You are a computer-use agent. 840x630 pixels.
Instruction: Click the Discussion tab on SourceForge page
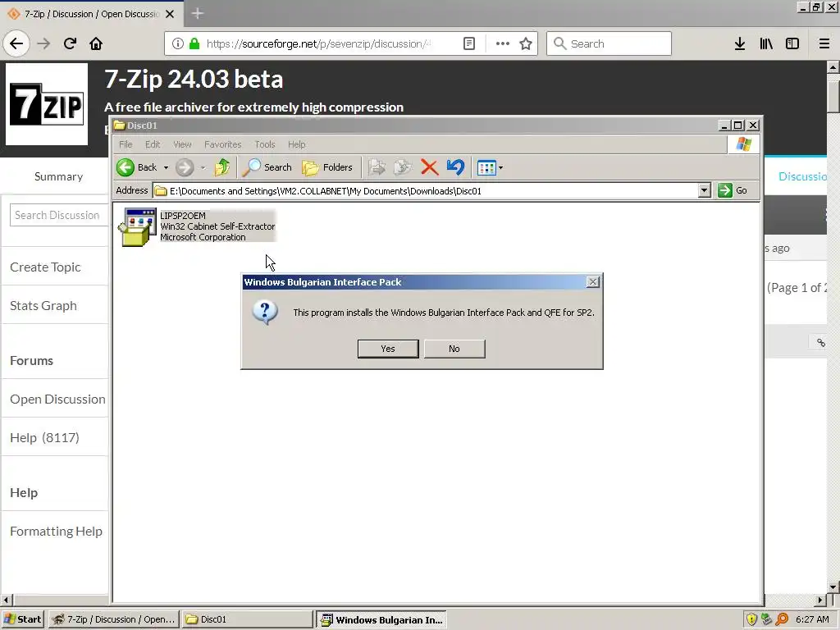coord(802,177)
